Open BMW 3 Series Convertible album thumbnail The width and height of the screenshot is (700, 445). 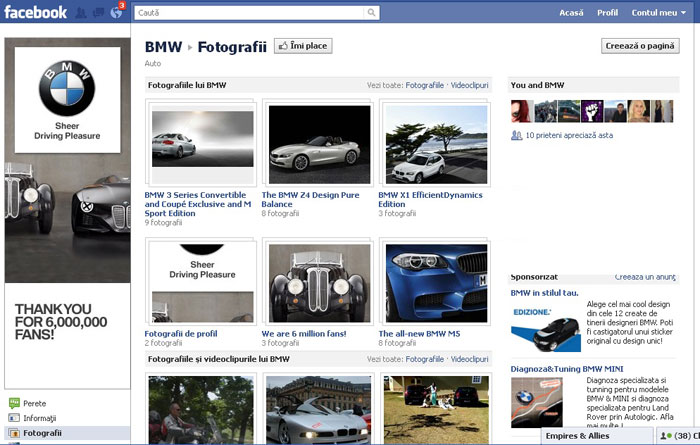click(203, 144)
